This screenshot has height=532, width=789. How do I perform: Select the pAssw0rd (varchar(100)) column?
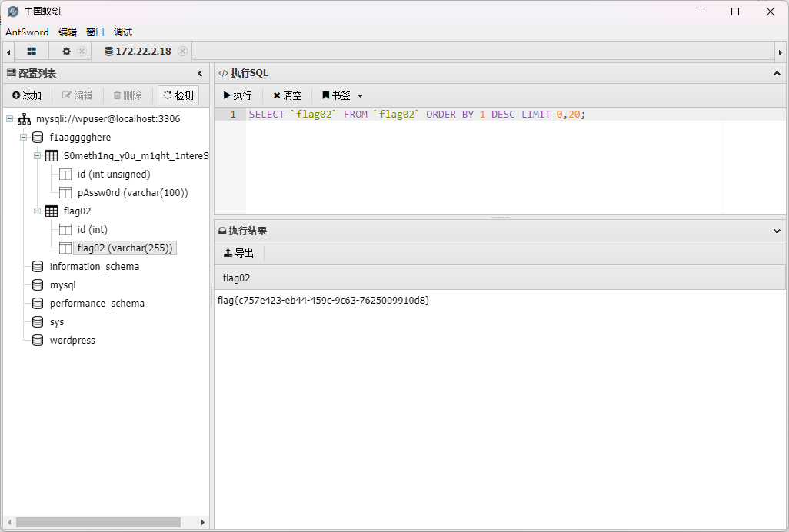[132, 193]
